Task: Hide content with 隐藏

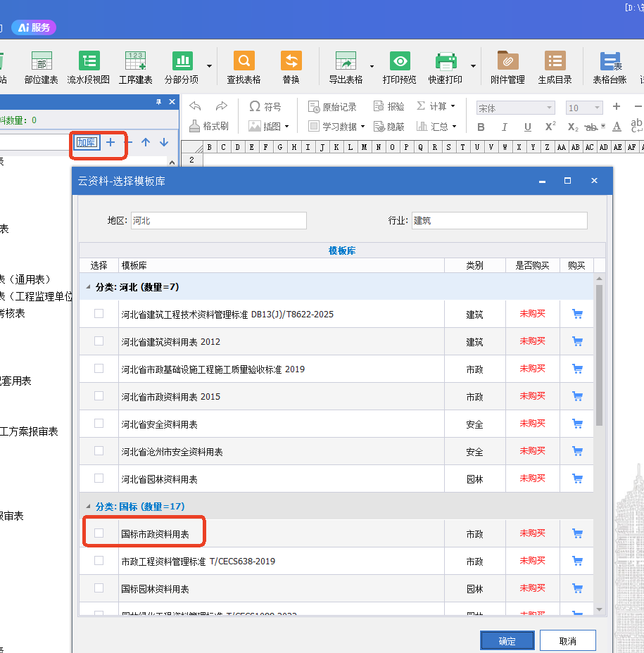Action: (x=389, y=126)
